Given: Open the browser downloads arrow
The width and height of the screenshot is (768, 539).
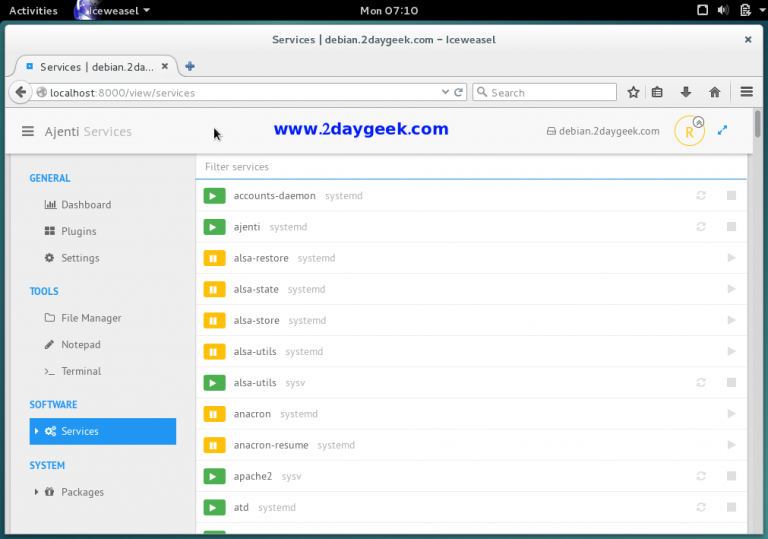Looking at the screenshot, I should (686, 92).
